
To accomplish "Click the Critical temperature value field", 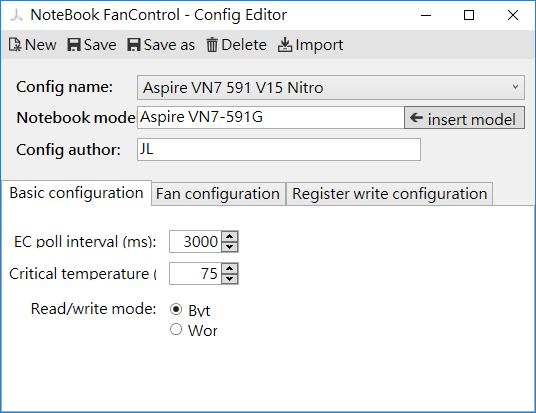I will pyautogui.click(x=196, y=274).
